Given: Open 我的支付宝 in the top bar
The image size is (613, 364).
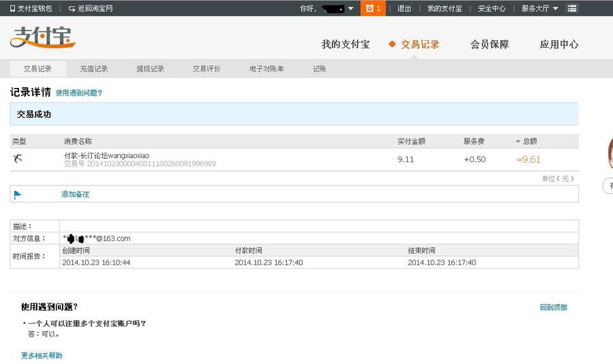Looking at the screenshot, I should tap(445, 8).
